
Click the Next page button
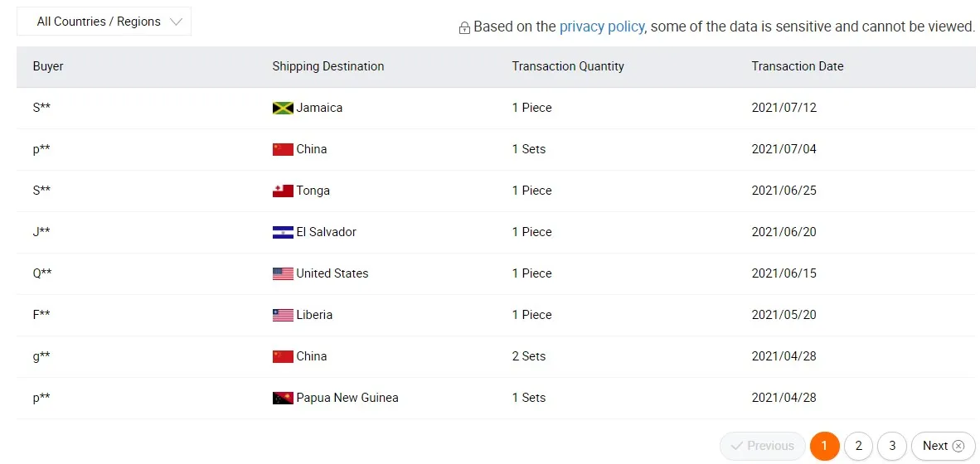coord(943,446)
